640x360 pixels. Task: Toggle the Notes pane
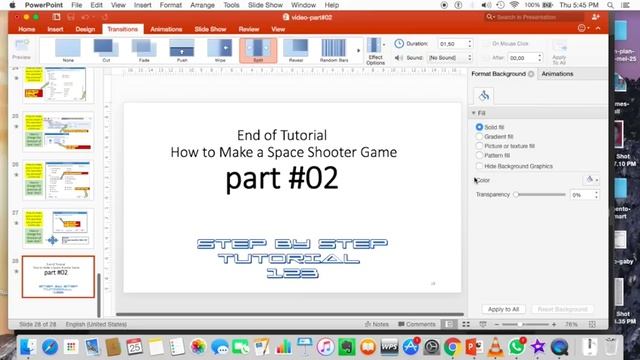pos(376,324)
